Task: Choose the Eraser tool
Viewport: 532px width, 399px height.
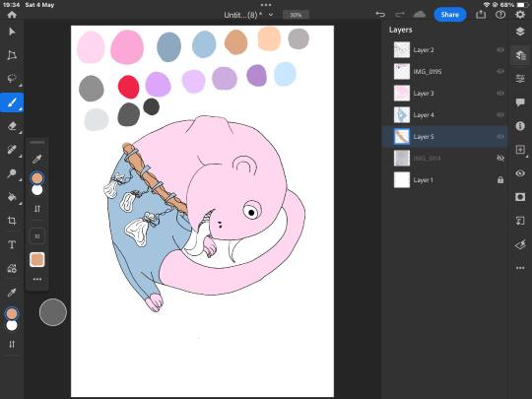Action: click(12, 126)
